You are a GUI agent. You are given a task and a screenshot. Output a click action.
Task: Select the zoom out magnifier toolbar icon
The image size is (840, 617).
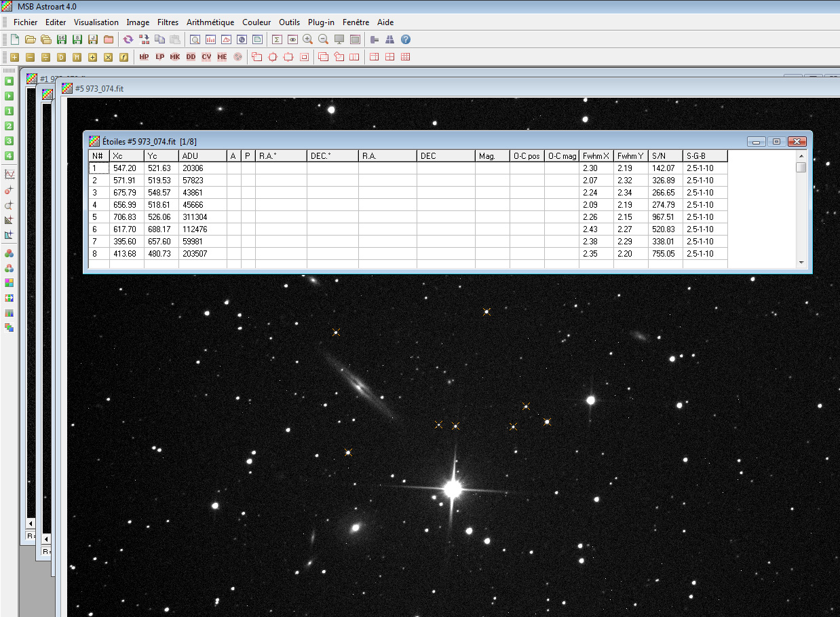(x=322, y=39)
